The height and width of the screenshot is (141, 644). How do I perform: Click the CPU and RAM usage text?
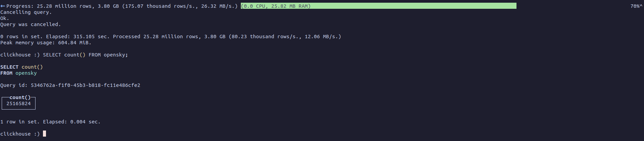[276, 6]
